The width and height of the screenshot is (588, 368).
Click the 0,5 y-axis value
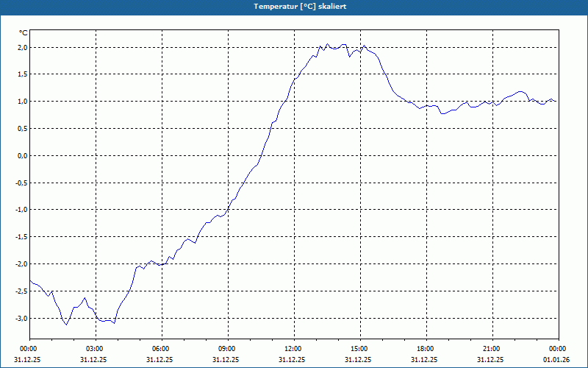pos(22,129)
